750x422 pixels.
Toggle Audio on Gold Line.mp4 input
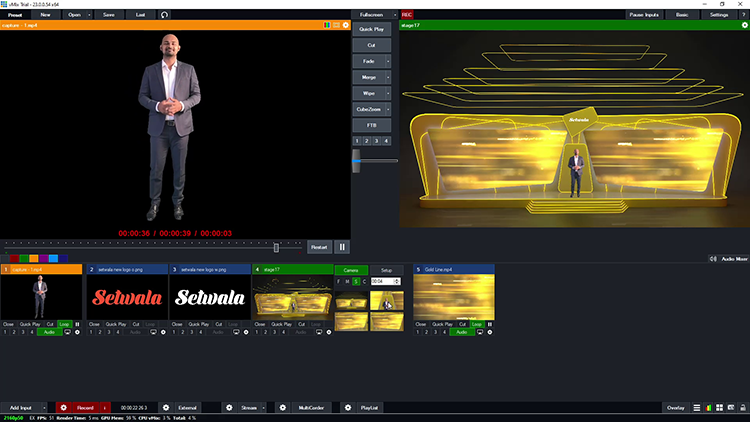[x=460, y=332]
